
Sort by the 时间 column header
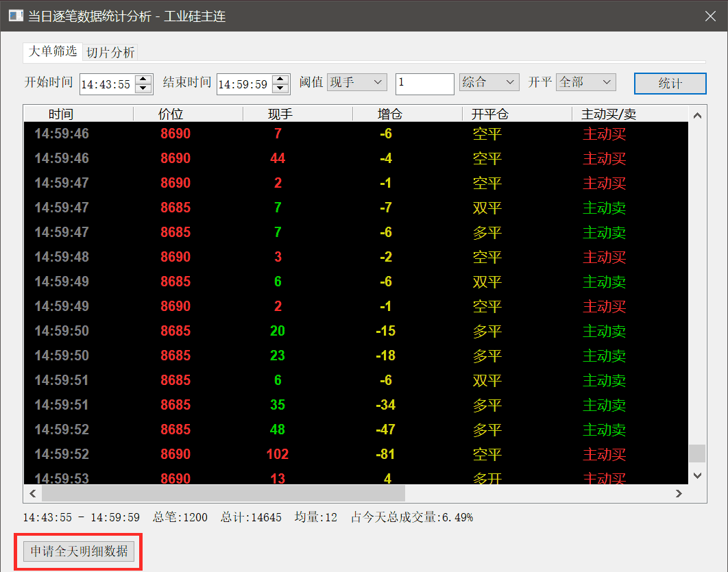(x=61, y=114)
